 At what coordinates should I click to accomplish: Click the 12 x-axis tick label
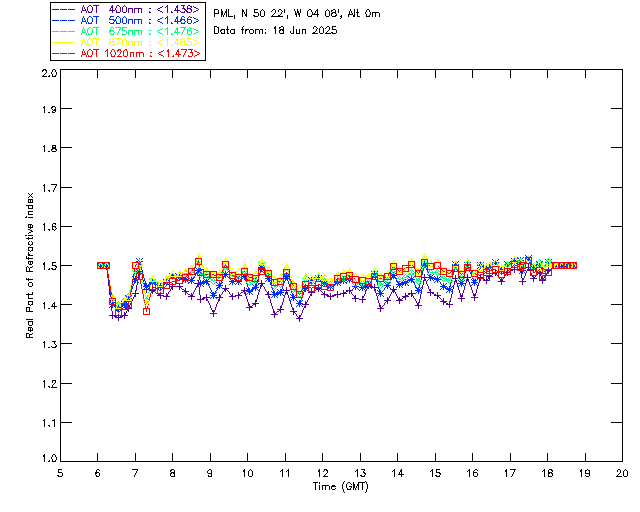tap(322, 473)
